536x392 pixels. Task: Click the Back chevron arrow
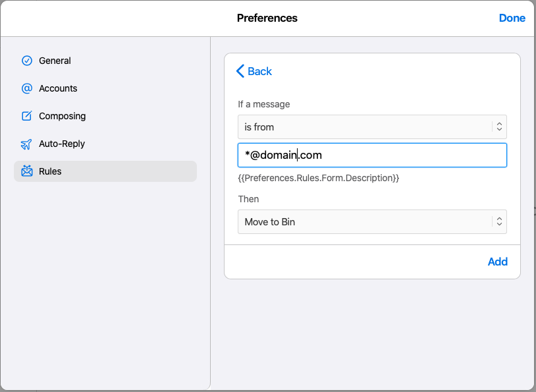pyautogui.click(x=240, y=71)
